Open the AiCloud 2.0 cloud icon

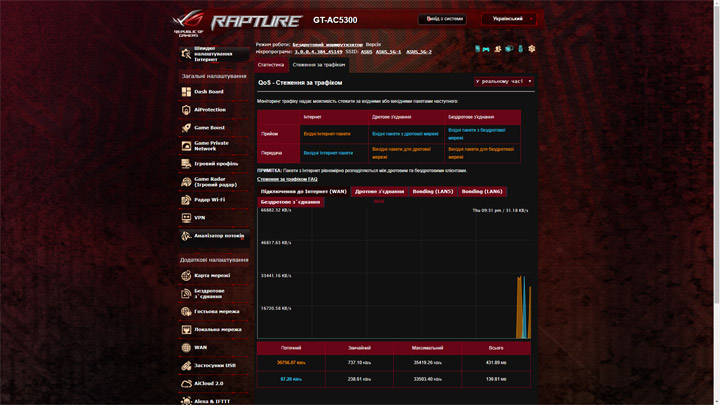pyautogui.click(x=186, y=383)
